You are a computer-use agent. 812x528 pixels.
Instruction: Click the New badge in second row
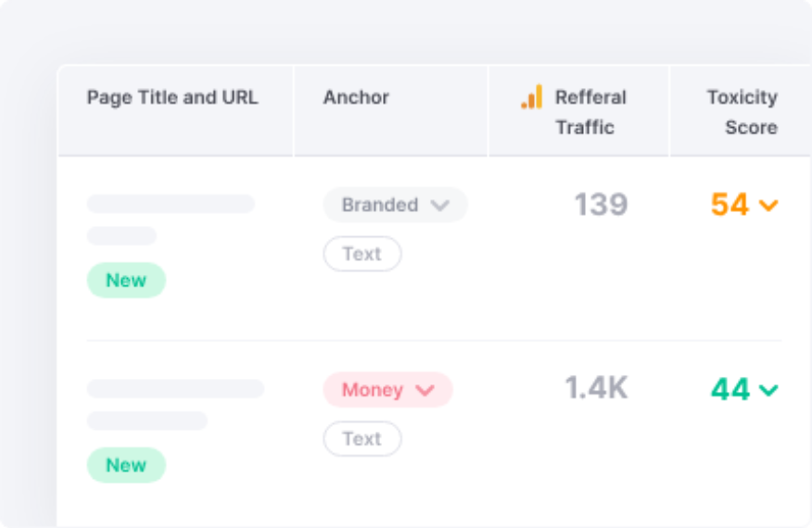(126, 465)
